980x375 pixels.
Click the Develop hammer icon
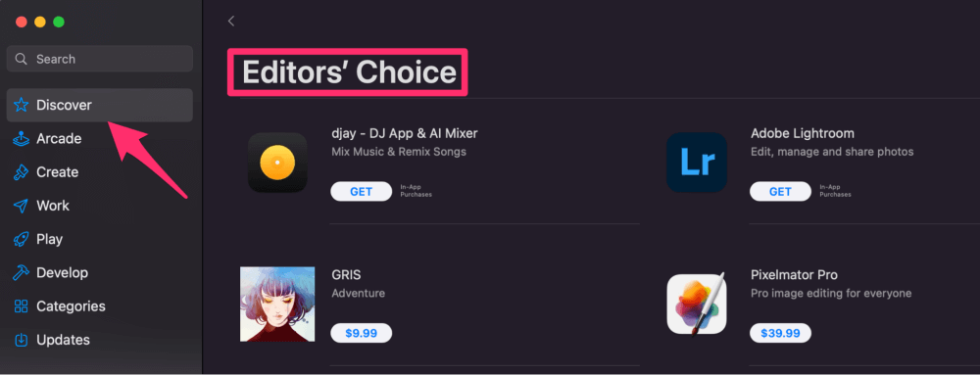pos(22,273)
